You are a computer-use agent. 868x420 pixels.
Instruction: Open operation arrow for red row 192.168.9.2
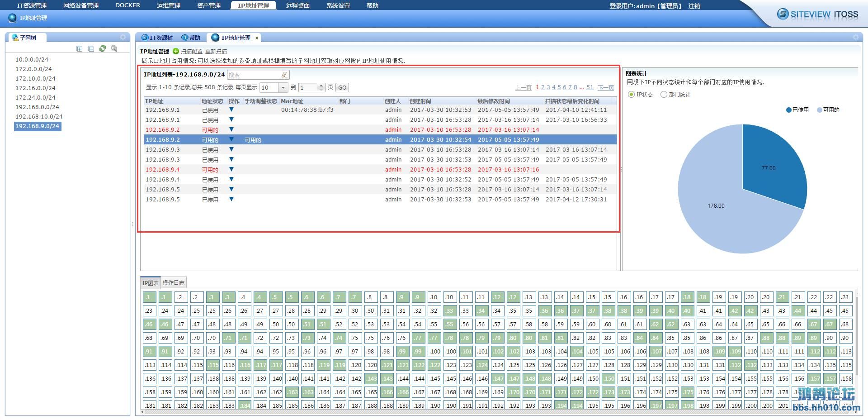coord(231,129)
